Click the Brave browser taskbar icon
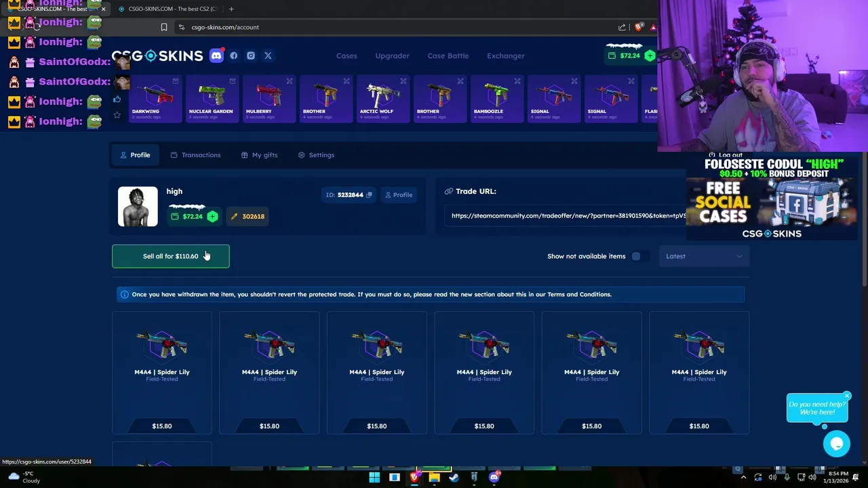The image size is (868, 488). click(x=414, y=477)
